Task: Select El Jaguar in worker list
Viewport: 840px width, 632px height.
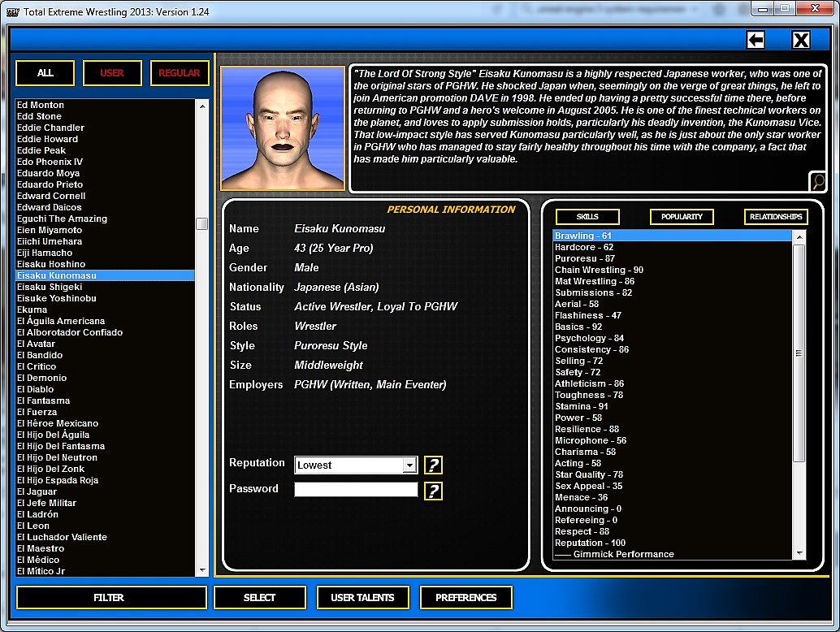Action: point(105,491)
